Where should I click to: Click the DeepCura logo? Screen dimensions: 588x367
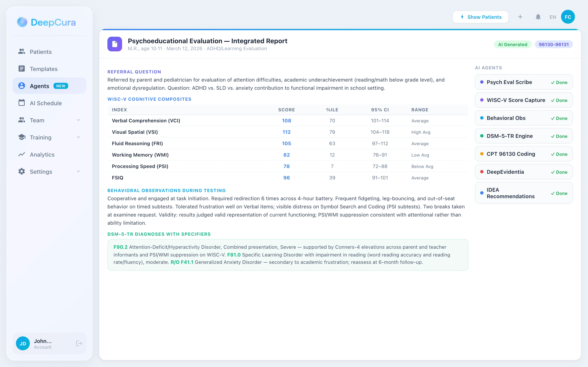pos(46,22)
